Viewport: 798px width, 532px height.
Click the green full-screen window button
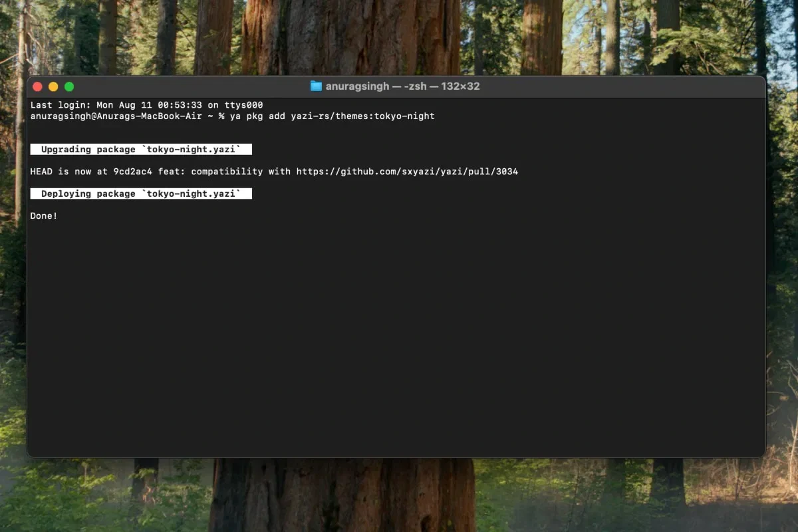pyautogui.click(x=69, y=86)
